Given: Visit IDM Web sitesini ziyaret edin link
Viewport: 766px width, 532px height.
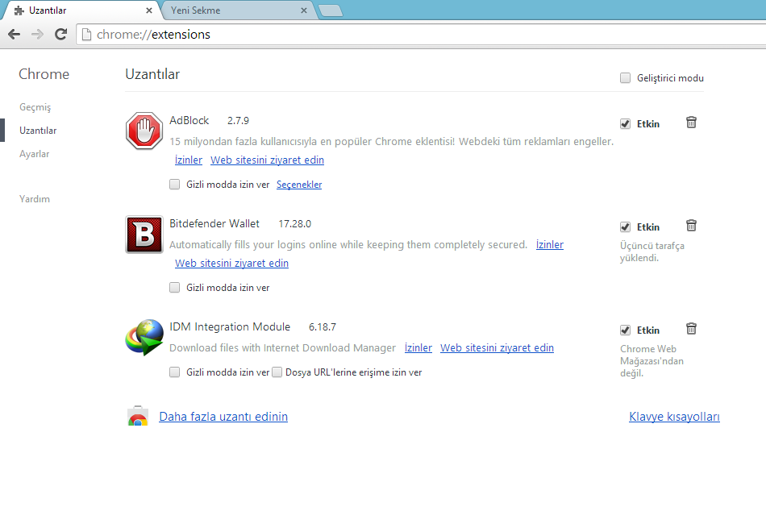Looking at the screenshot, I should tap(497, 347).
